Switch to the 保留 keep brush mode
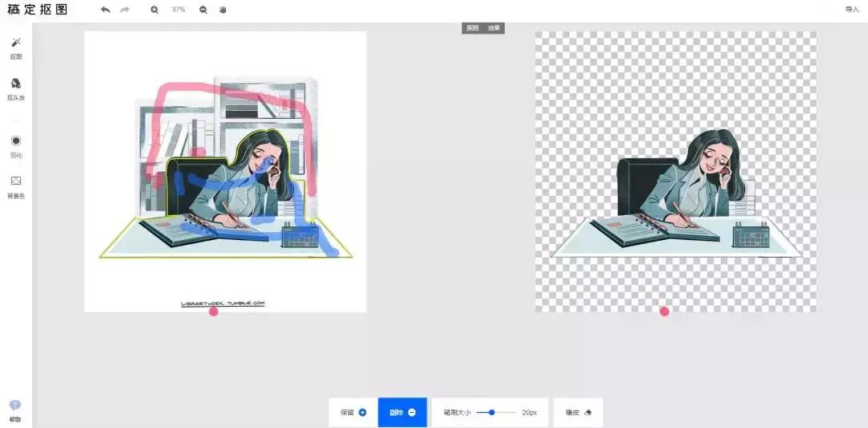Image resolution: width=868 pixels, height=428 pixels. pos(353,413)
